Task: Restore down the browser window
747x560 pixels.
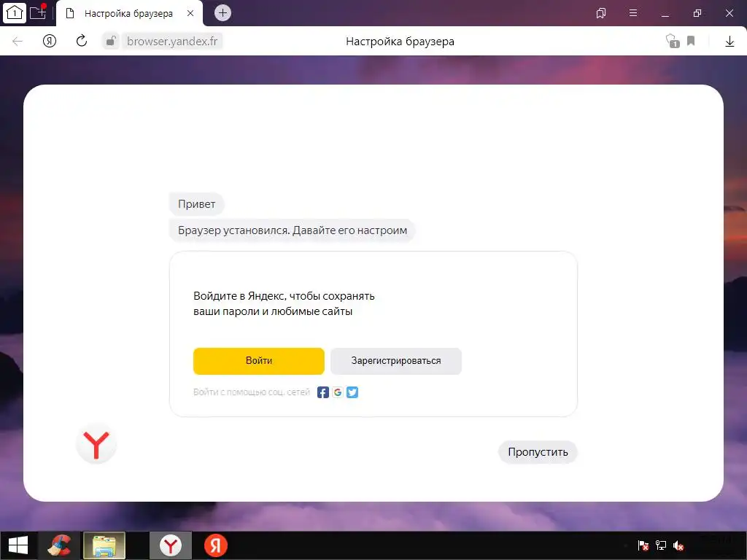Action: click(x=697, y=13)
